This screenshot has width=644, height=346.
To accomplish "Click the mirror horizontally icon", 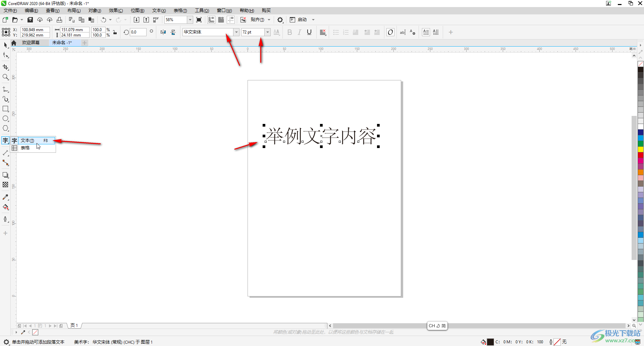I will pyautogui.click(x=163, y=32).
